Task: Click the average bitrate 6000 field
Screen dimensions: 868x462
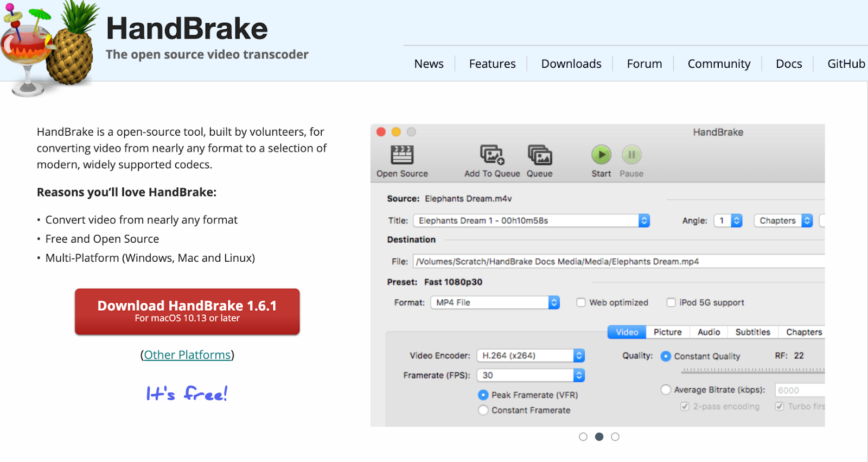Action: click(x=800, y=390)
